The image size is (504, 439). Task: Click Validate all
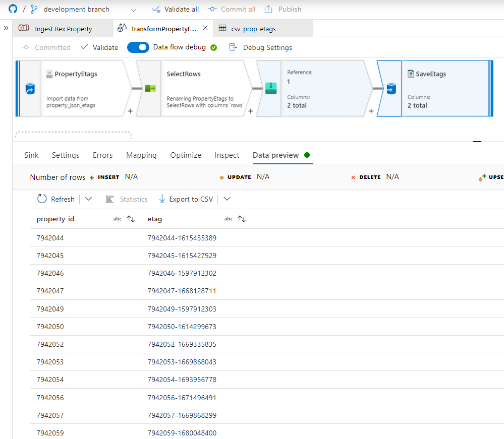[175, 9]
